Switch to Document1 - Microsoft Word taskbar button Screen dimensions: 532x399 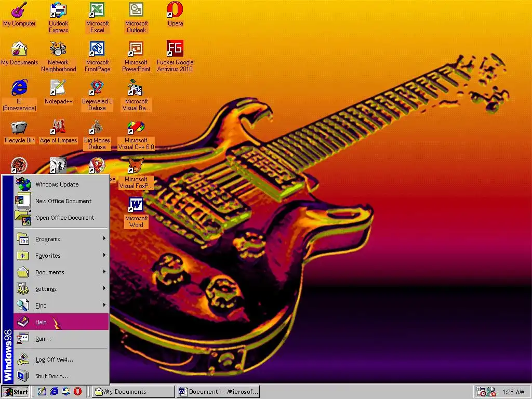point(218,392)
